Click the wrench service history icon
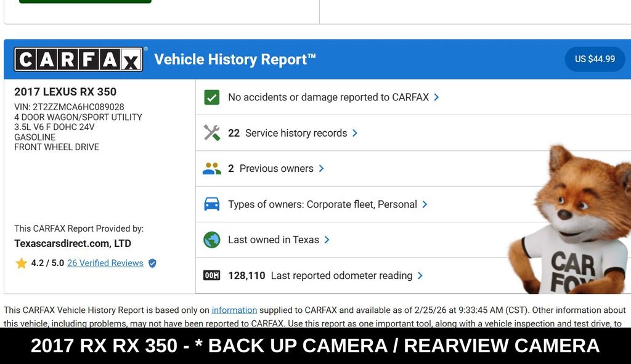 (x=212, y=133)
